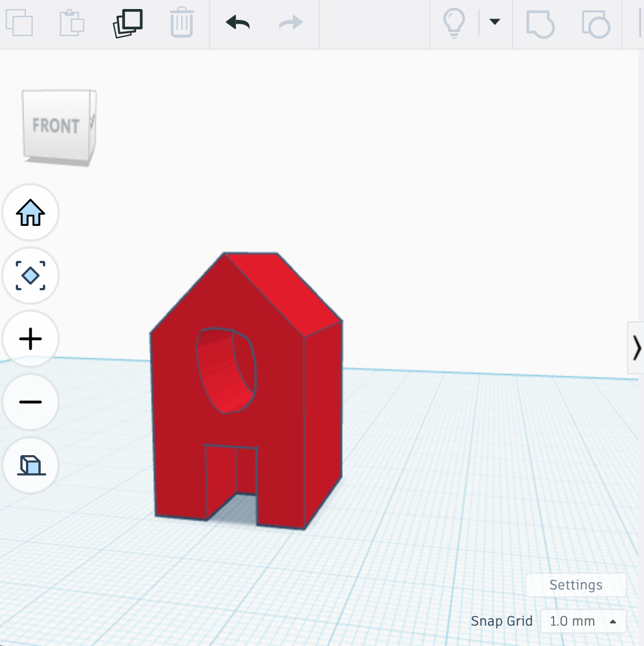Screen dimensions: 644x646
Task: Zoom in with the plus button
Action: tap(31, 339)
